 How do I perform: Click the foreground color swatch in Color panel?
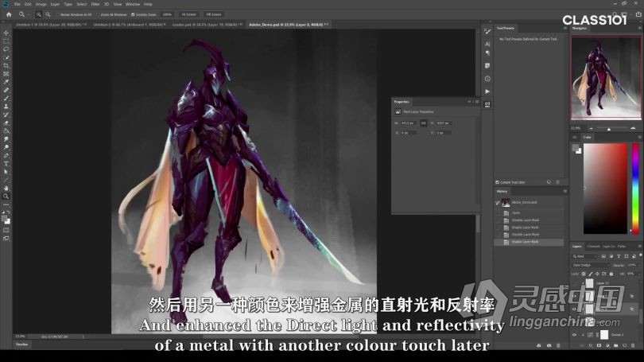576,148
